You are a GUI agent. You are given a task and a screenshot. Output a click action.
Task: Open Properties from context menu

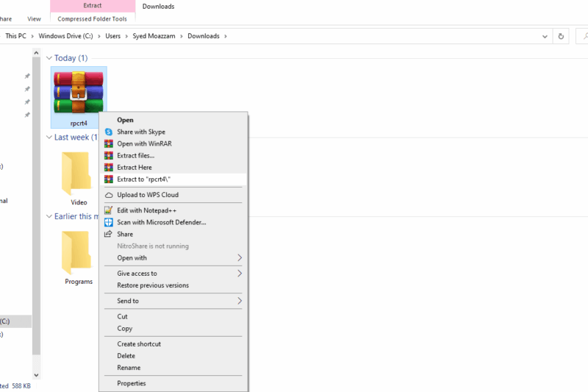[173, 383]
